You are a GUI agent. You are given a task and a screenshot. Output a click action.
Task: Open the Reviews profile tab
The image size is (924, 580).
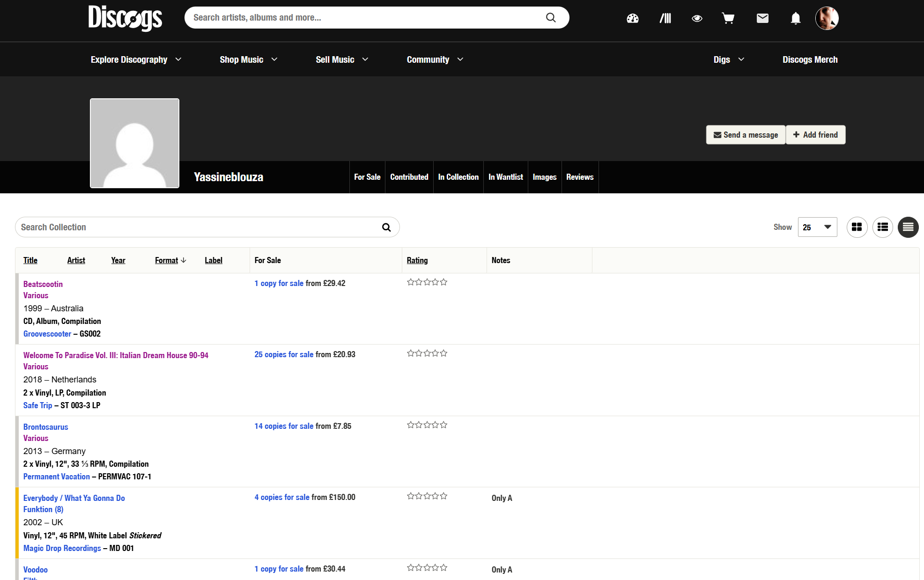(x=580, y=177)
